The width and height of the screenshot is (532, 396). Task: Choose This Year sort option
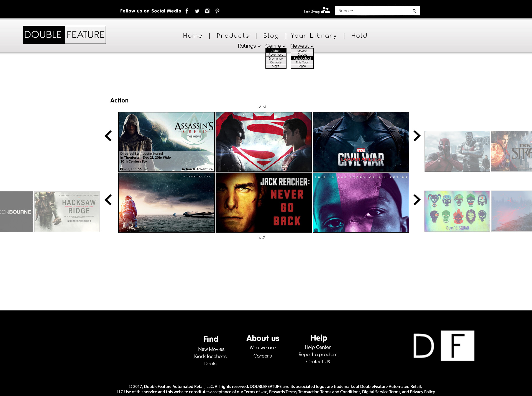click(302, 62)
